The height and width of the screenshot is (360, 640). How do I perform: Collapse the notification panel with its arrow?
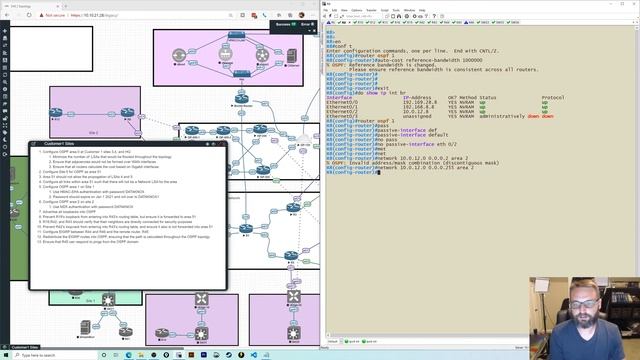pyautogui.click(x=309, y=31)
